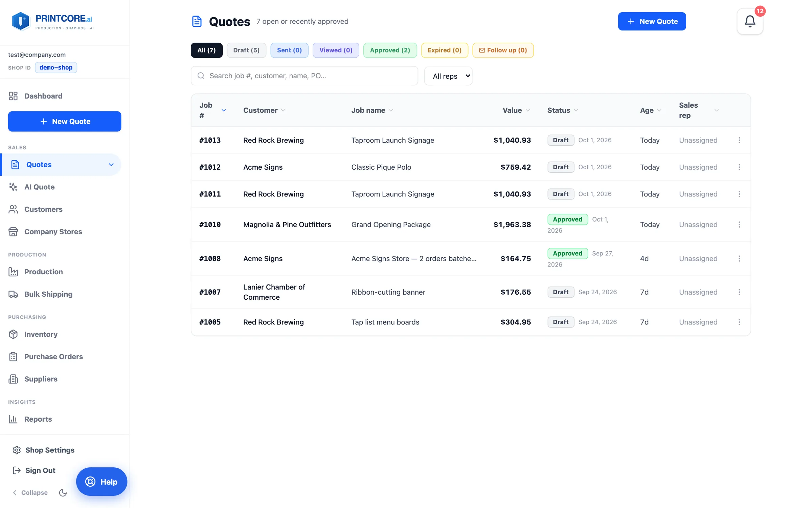Select the Approved (2) filter tab
The image size is (812, 508).
390,50
